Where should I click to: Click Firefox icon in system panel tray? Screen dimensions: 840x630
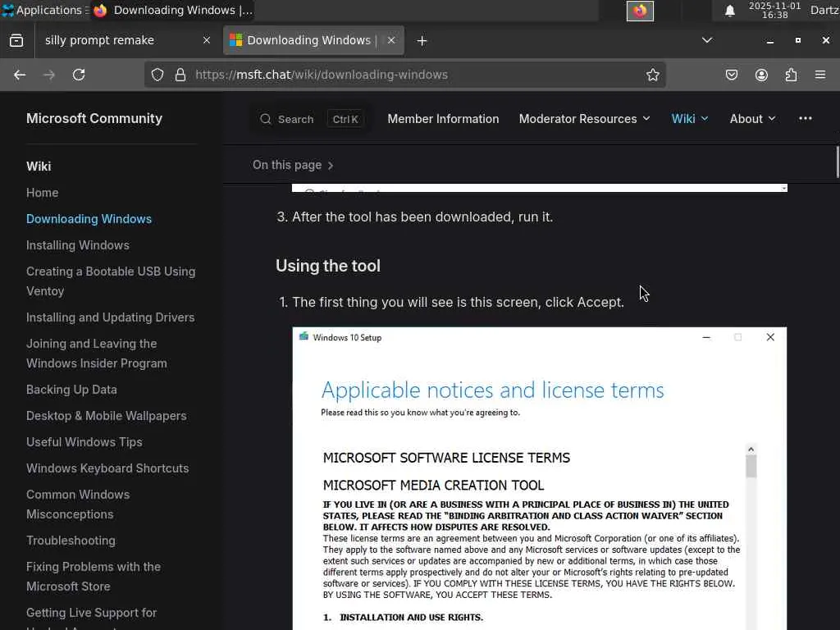[x=640, y=11]
